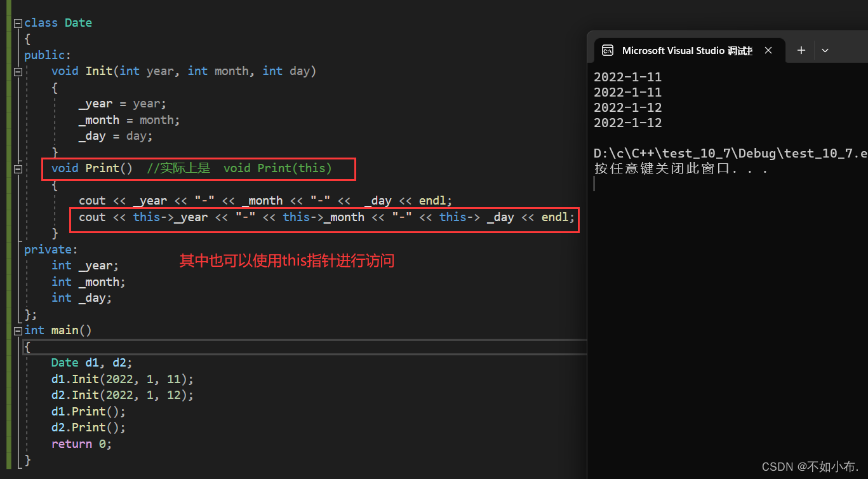868x479 pixels.
Task: Collapse the int main function block
Action: (x=18, y=330)
